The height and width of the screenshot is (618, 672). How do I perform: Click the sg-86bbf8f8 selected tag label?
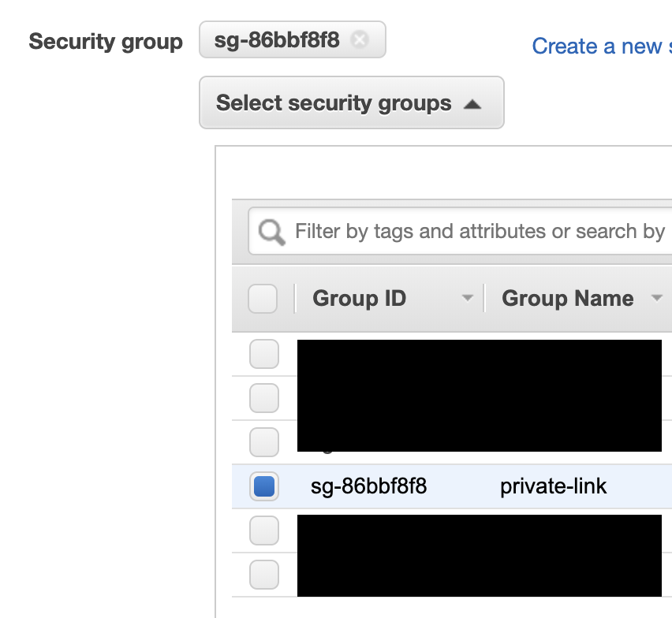point(277,40)
